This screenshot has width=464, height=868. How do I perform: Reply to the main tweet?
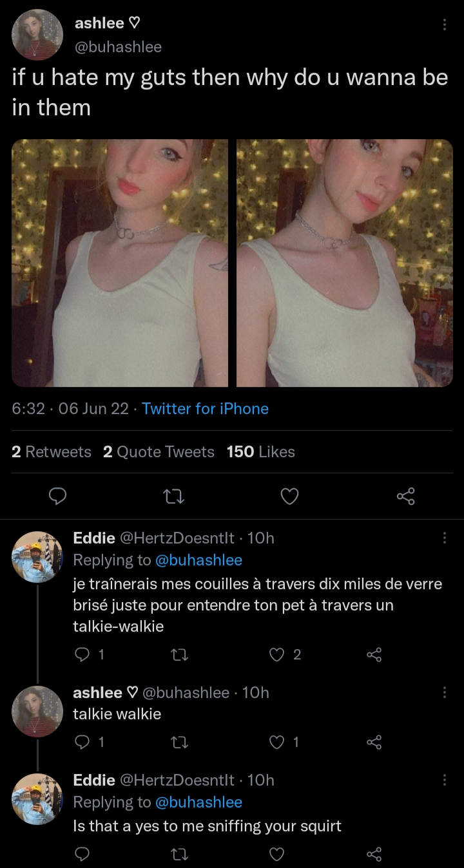(x=58, y=496)
